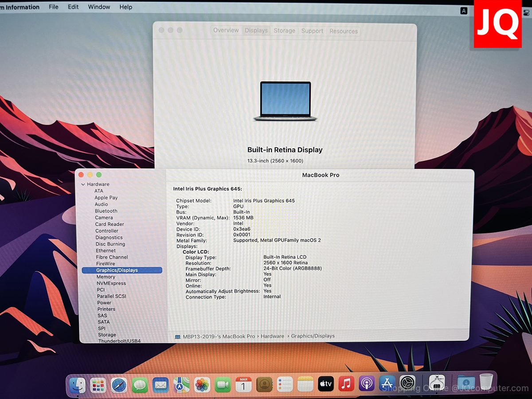Open the Window menu

99,7
